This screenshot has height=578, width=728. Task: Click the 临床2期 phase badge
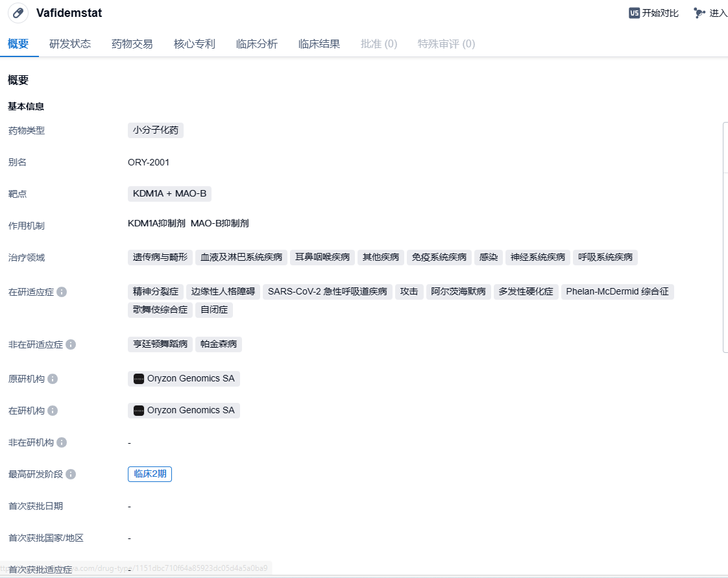click(x=150, y=474)
